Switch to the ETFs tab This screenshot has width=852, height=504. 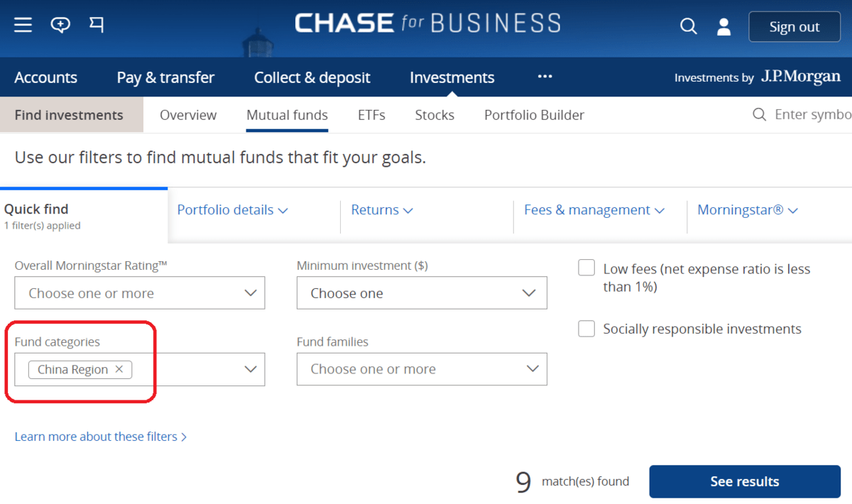[371, 114]
